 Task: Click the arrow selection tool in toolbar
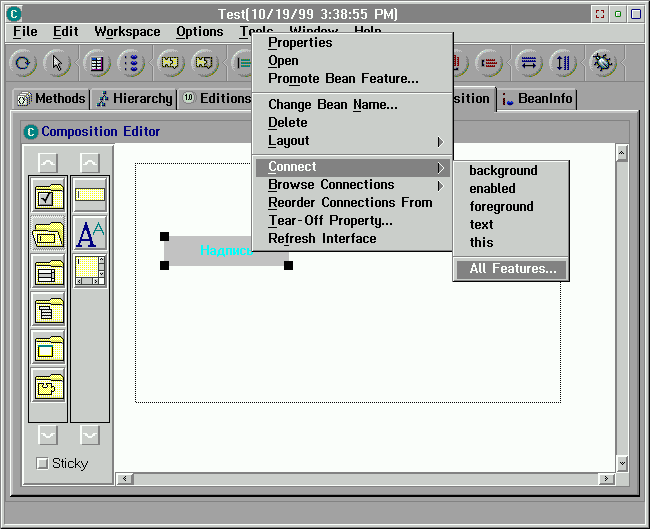click(58, 63)
